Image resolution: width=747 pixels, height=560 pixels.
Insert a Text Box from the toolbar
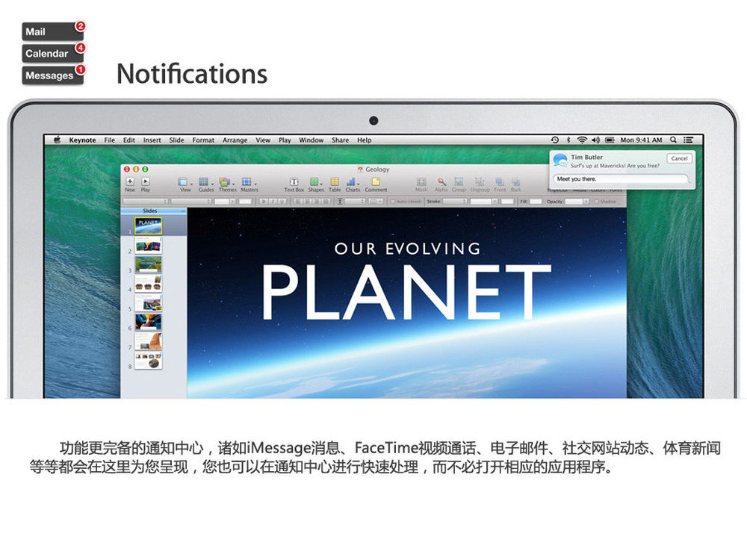coord(294,182)
